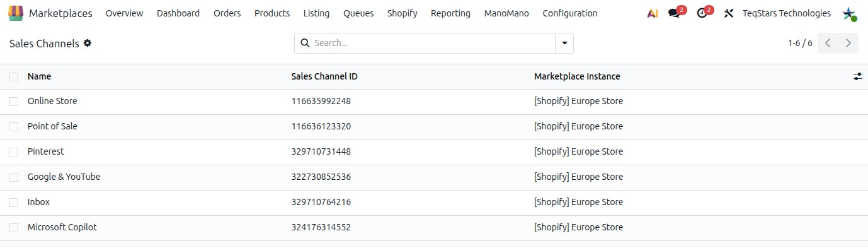
Task: Expand the search options dropdown arrow
Action: [564, 43]
